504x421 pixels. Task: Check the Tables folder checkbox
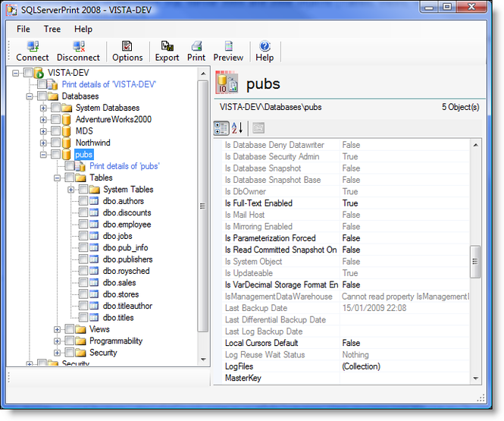coord(70,178)
